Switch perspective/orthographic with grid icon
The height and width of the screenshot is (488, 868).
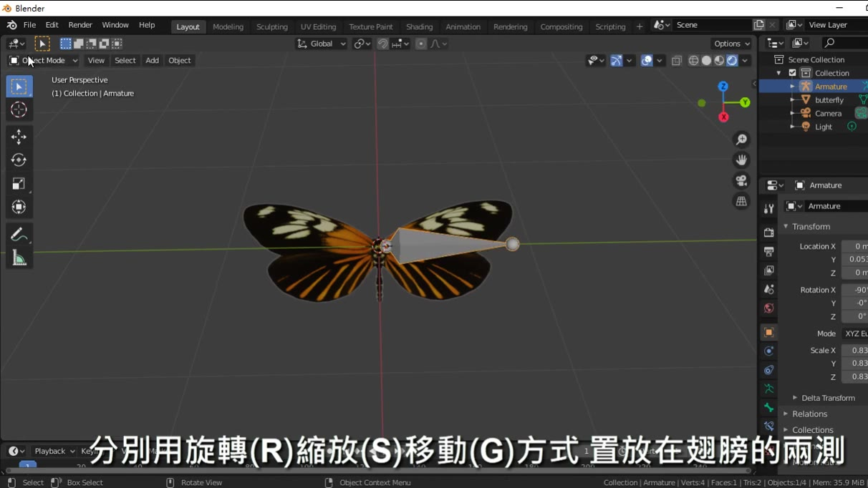[741, 201]
